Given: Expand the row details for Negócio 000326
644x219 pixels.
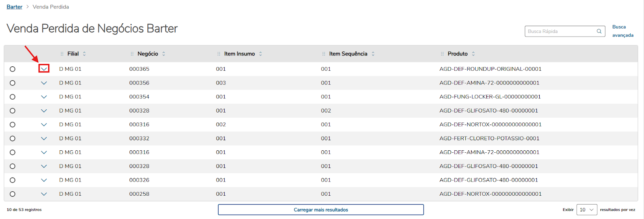Looking at the screenshot, I should [44, 180].
